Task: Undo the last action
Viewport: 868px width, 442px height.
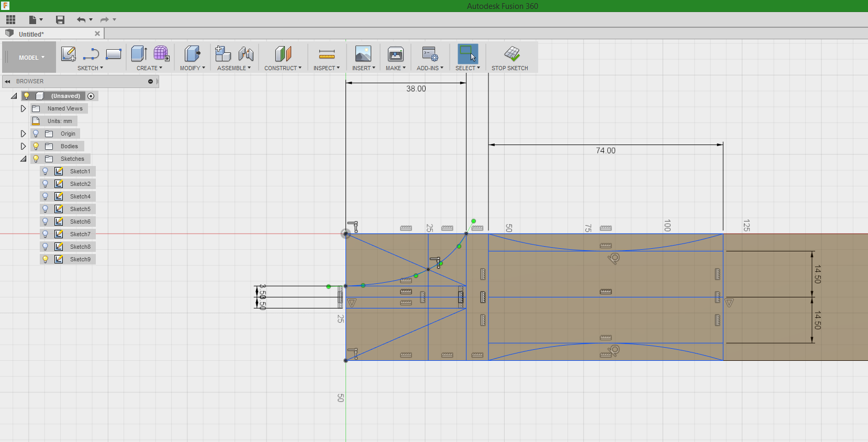Action: (81, 20)
